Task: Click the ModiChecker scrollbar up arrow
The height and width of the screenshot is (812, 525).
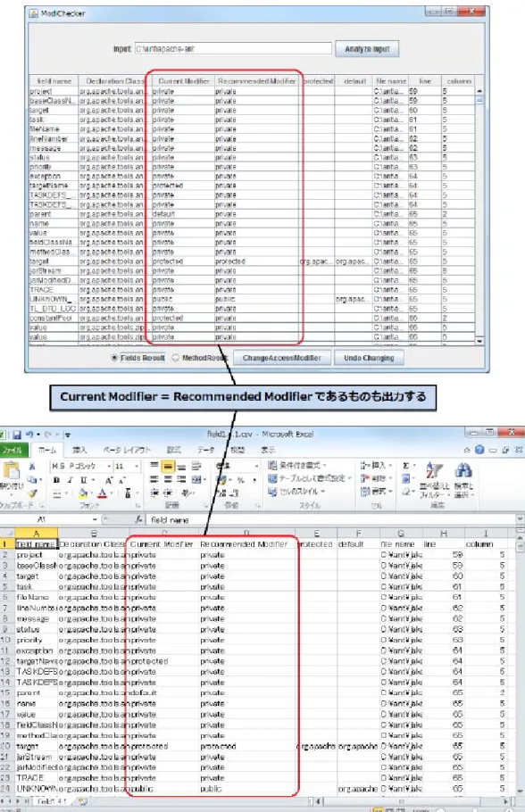Action: 479,91
